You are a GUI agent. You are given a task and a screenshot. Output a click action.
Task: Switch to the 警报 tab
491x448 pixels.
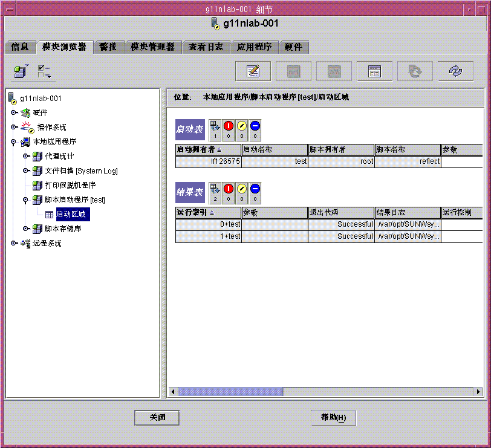(x=108, y=47)
